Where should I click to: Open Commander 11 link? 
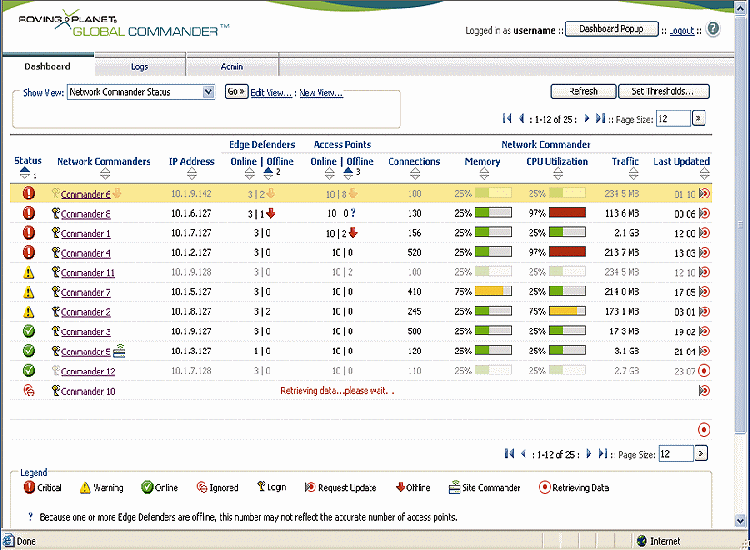[x=88, y=273]
